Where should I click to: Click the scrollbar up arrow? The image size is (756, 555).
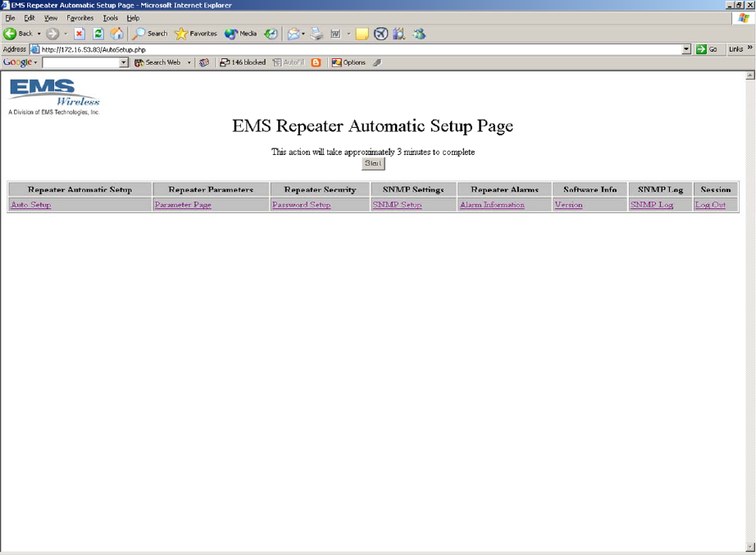coord(750,75)
